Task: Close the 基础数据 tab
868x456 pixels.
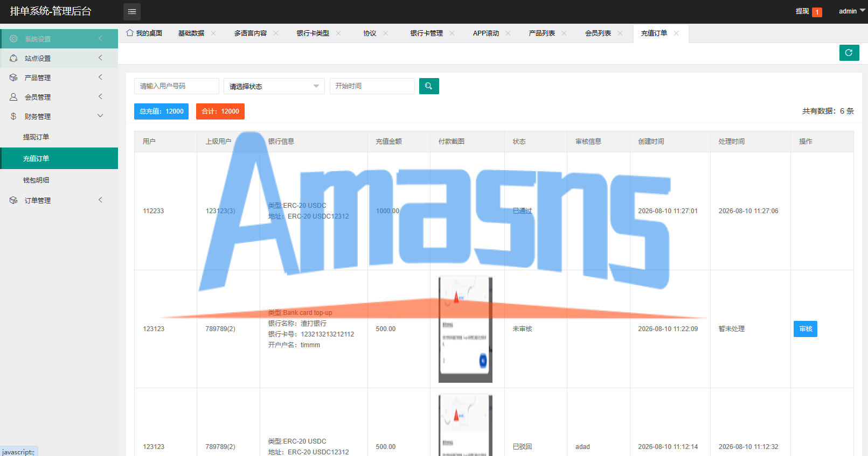Action: (213, 33)
